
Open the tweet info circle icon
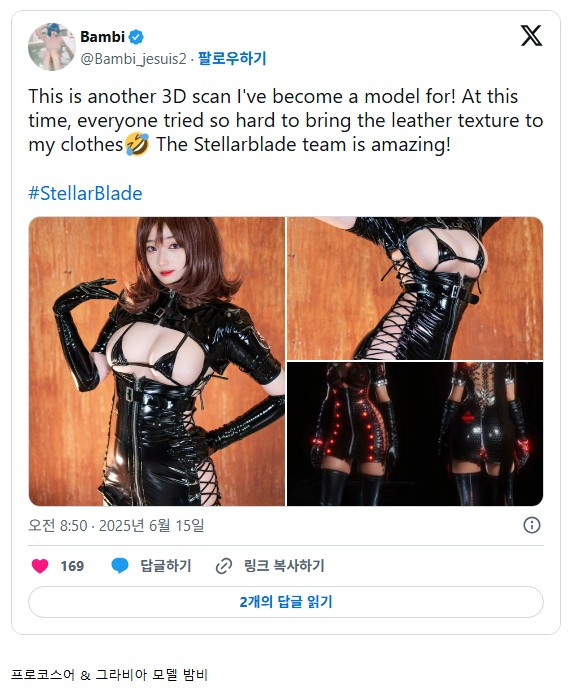(532, 525)
